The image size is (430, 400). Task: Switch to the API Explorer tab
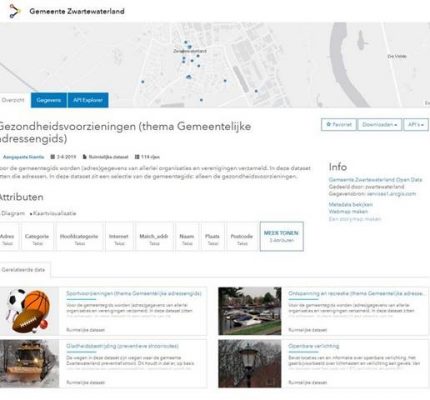88,100
